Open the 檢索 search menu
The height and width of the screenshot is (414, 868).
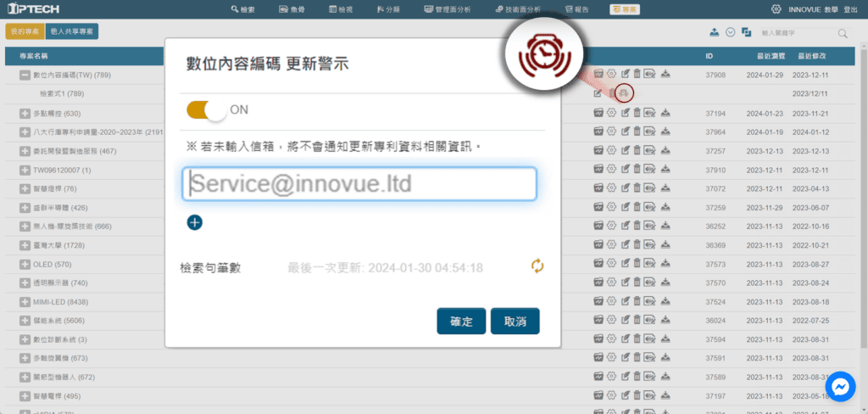point(242,8)
